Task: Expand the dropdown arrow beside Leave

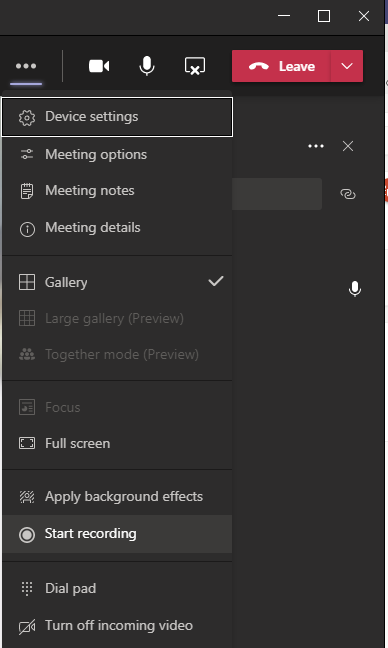Action: coord(347,66)
